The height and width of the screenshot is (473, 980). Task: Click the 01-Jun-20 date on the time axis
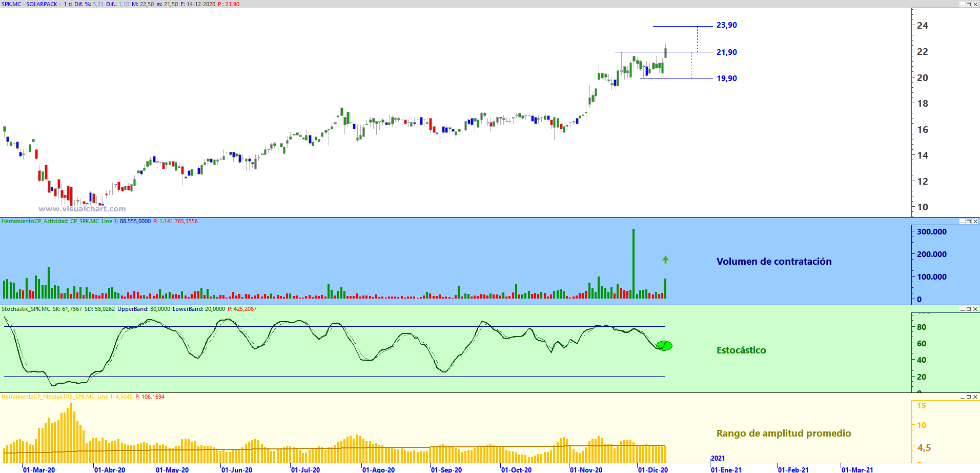click(x=237, y=469)
